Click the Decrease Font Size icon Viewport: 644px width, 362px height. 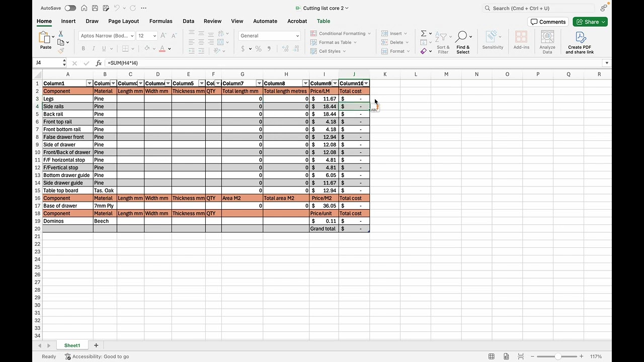(x=174, y=36)
